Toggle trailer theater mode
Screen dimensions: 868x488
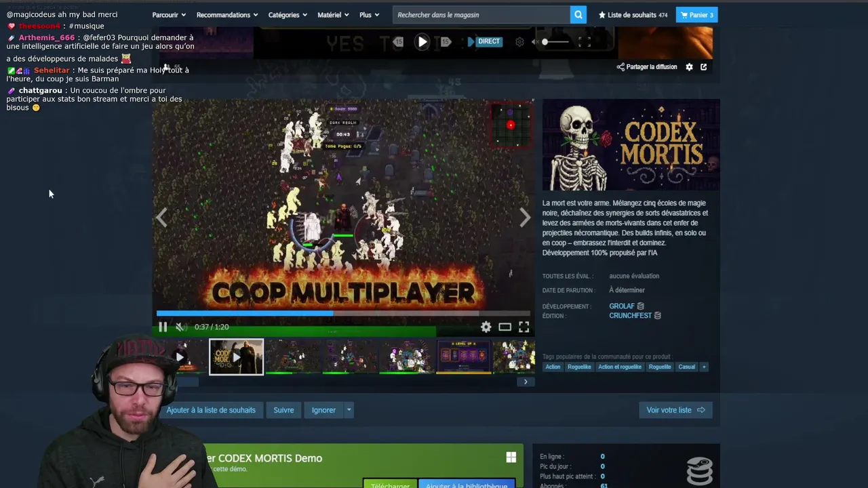(x=505, y=327)
